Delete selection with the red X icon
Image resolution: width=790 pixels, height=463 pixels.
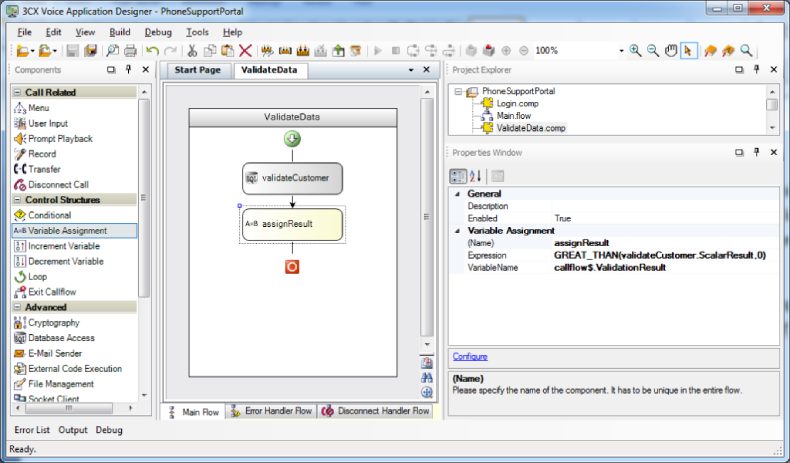[245, 50]
